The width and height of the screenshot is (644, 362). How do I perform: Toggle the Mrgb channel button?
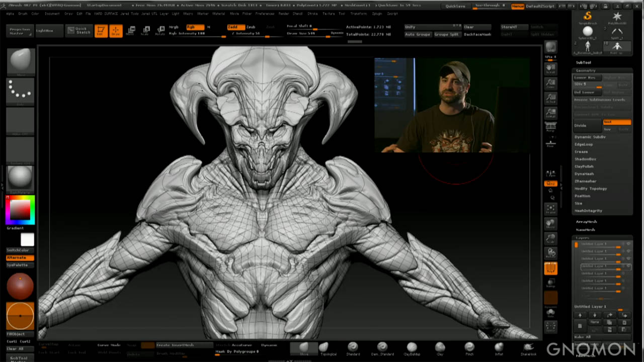pos(174,27)
